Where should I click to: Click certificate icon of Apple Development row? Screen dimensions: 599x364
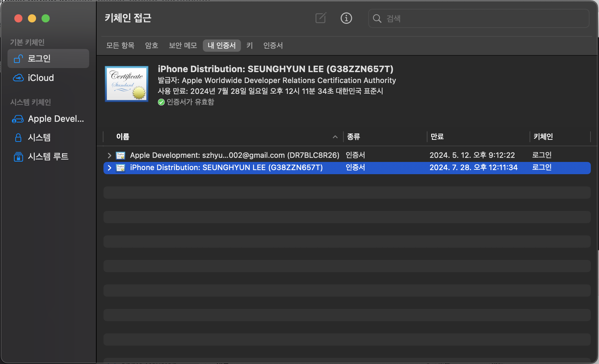pos(120,155)
